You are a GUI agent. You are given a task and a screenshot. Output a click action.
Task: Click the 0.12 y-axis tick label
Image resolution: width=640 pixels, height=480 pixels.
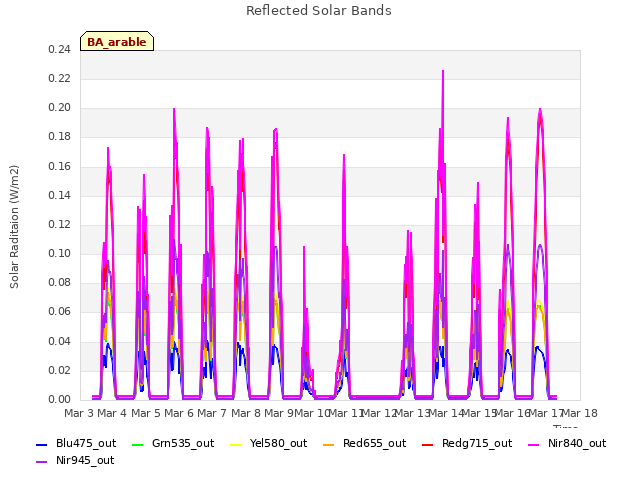click(59, 224)
